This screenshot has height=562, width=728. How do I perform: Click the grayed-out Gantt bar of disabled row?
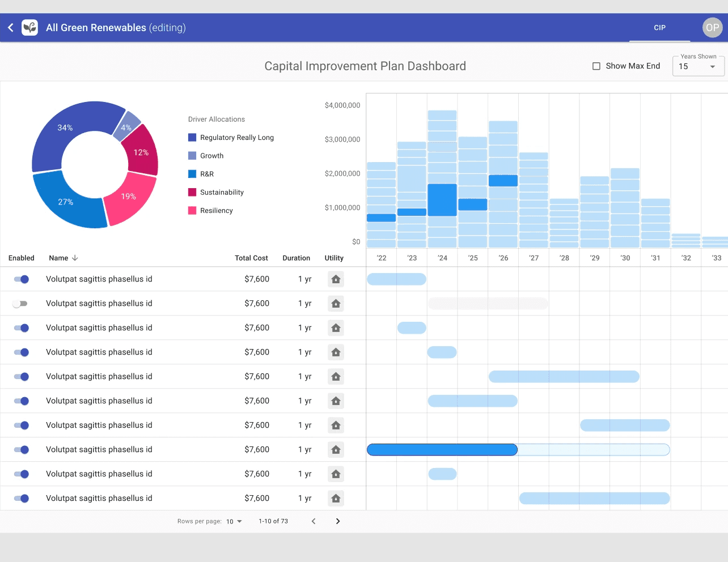coord(488,304)
